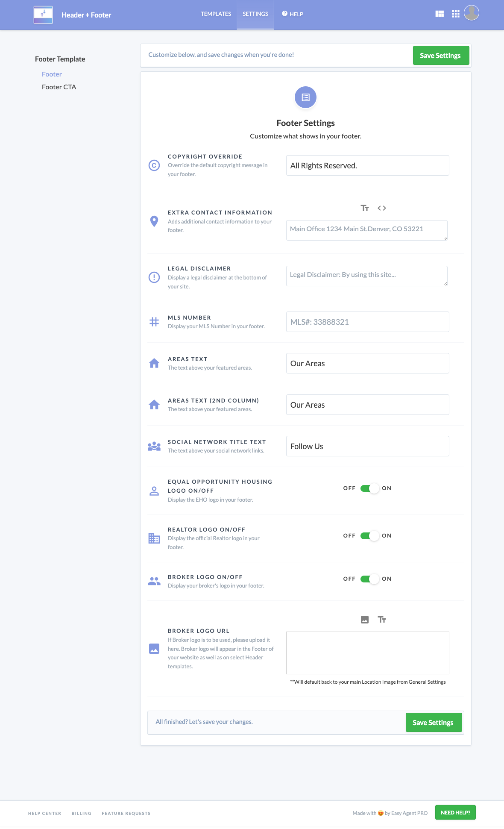The width and height of the screenshot is (504, 829).
Task: Click the copyright symbol icon
Action: tap(154, 165)
